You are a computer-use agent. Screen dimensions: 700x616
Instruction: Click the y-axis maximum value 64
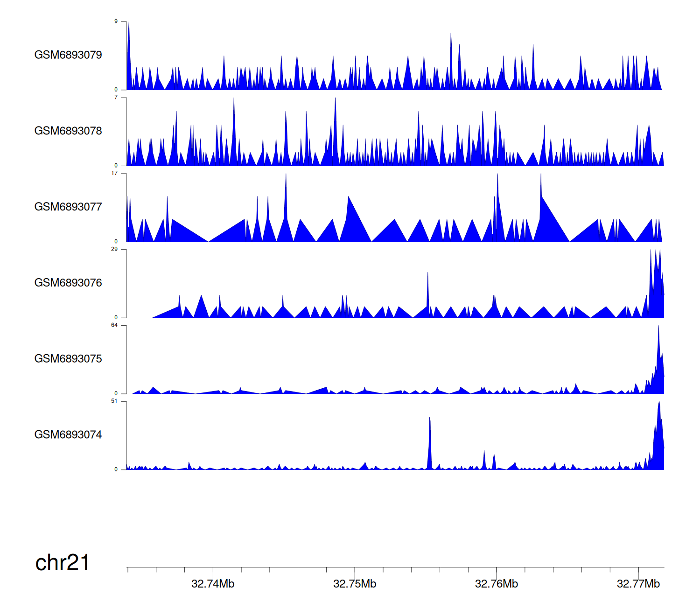[114, 325]
